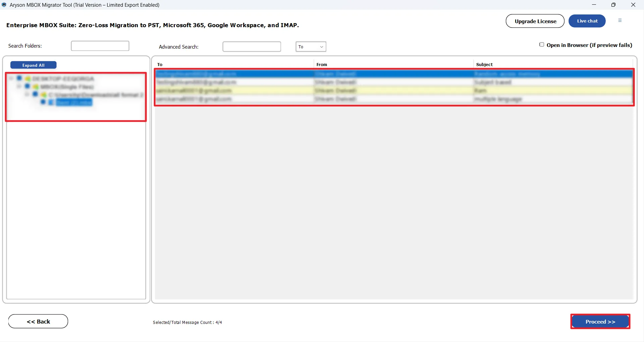644x342 pixels.
Task: Click the Upgrade License button
Action: (535, 21)
